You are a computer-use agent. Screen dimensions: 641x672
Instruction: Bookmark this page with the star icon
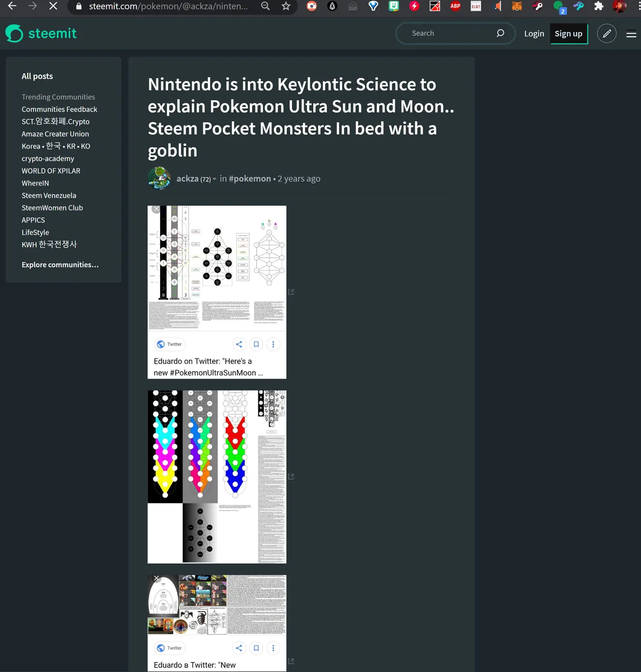(286, 6)
